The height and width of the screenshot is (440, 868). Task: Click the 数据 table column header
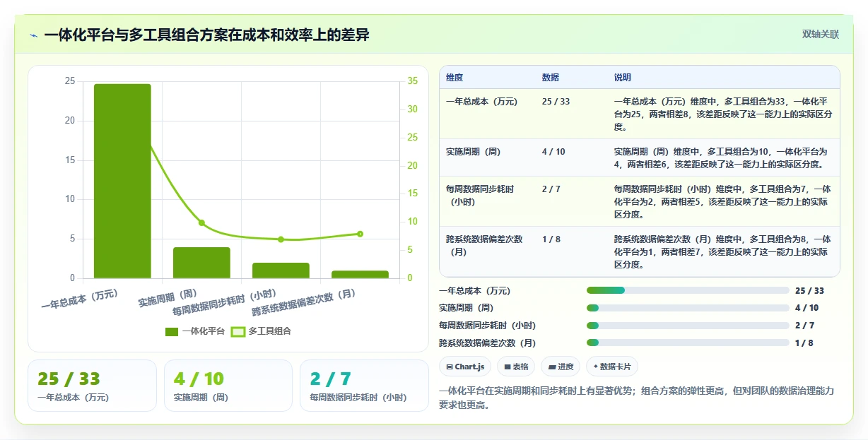(550, 78)
